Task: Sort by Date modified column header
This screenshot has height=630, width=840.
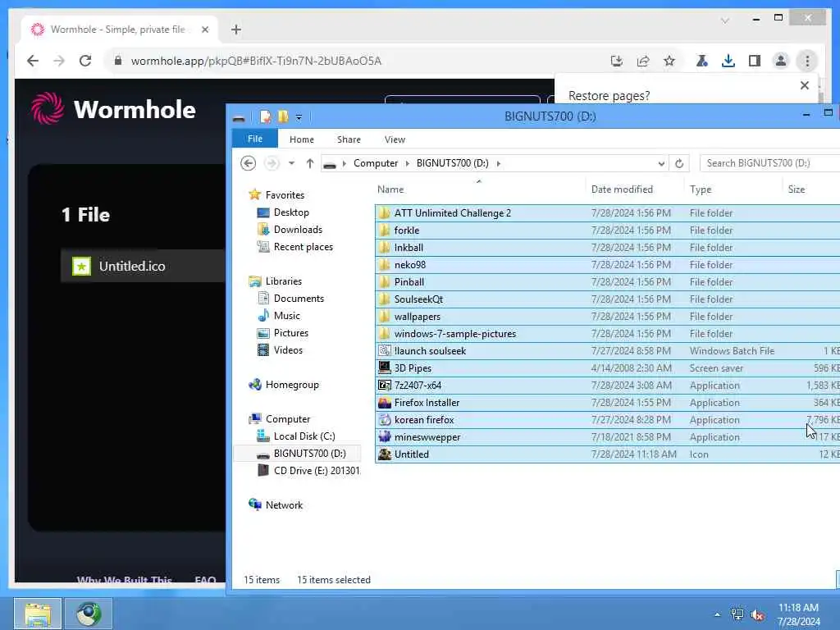Action: pos(622,189)
